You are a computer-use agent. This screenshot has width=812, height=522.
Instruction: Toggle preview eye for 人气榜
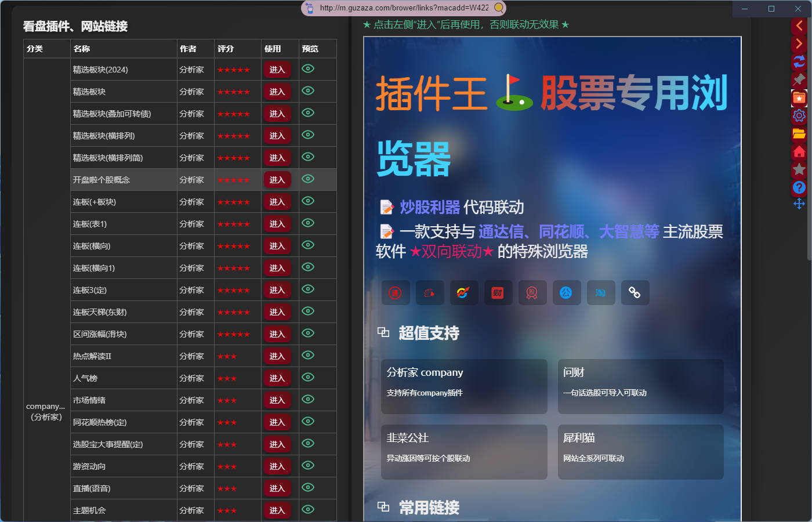308,378
